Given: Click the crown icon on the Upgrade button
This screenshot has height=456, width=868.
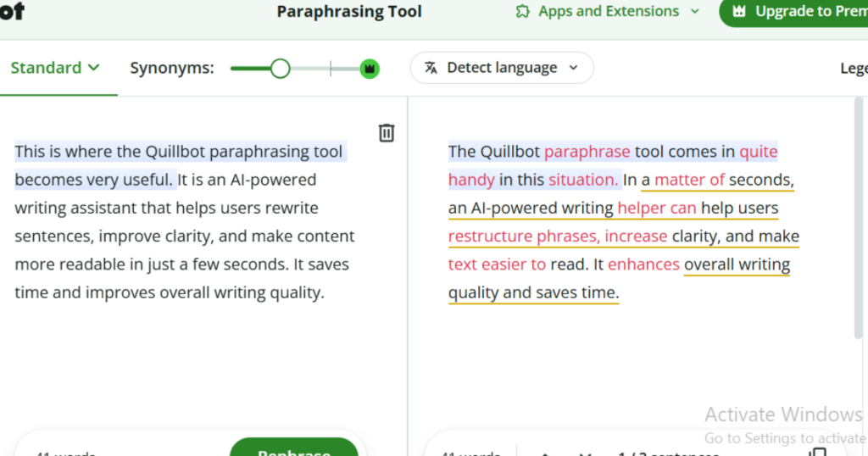Looking at the screenshot, I should (739, 11).
